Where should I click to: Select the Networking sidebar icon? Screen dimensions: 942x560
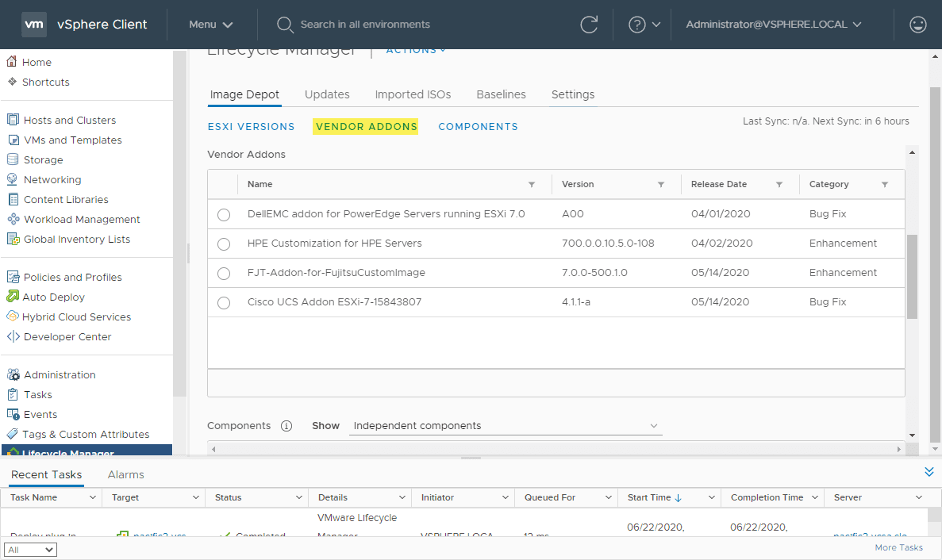13,179
